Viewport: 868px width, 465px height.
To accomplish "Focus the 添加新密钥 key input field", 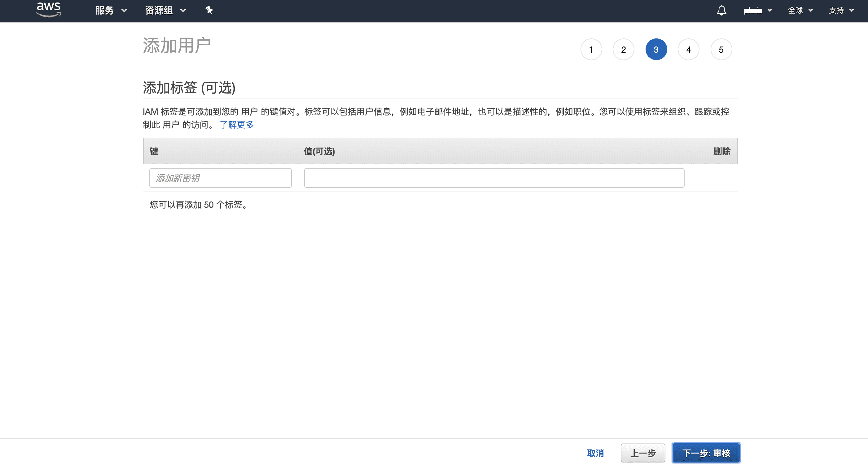I will click(x=220, y=178).
